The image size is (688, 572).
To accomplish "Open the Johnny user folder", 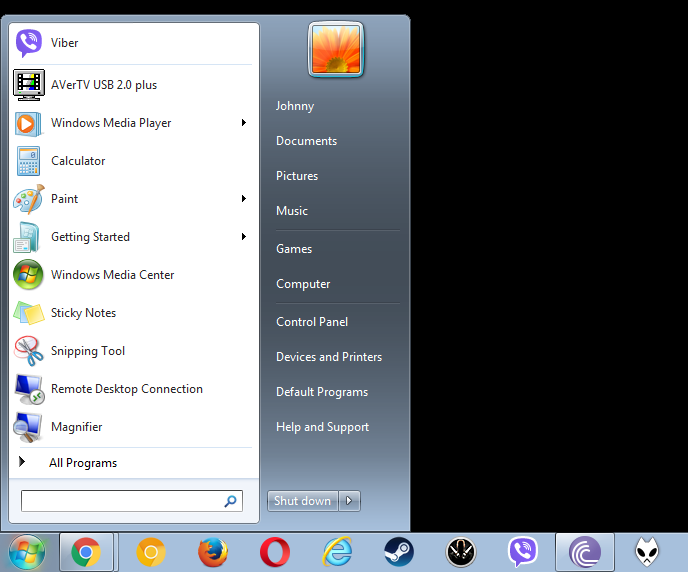I will tap(295, 106).
